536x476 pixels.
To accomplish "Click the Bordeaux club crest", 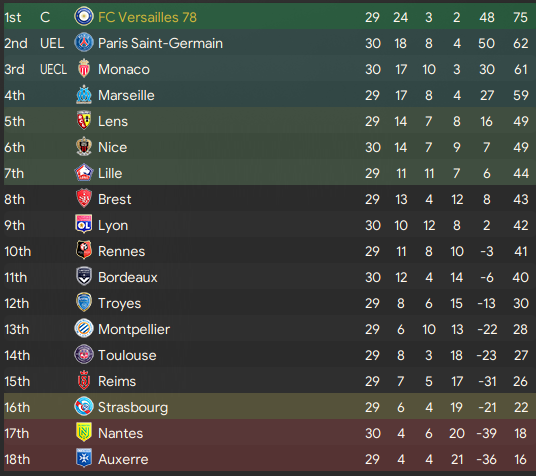I will (84, 276).
